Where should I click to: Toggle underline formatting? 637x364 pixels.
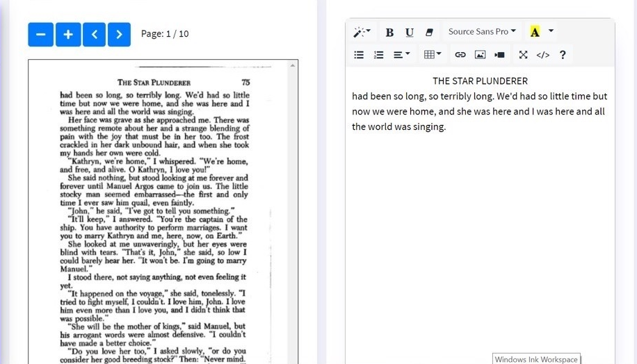coord(409,32)
